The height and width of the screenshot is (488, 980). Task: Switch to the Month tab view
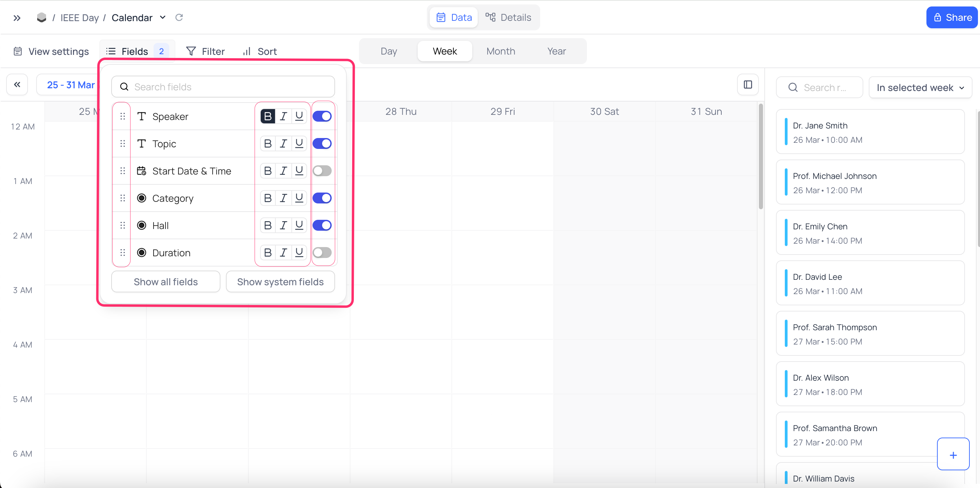pyautogui.click(x=500, y=51)
